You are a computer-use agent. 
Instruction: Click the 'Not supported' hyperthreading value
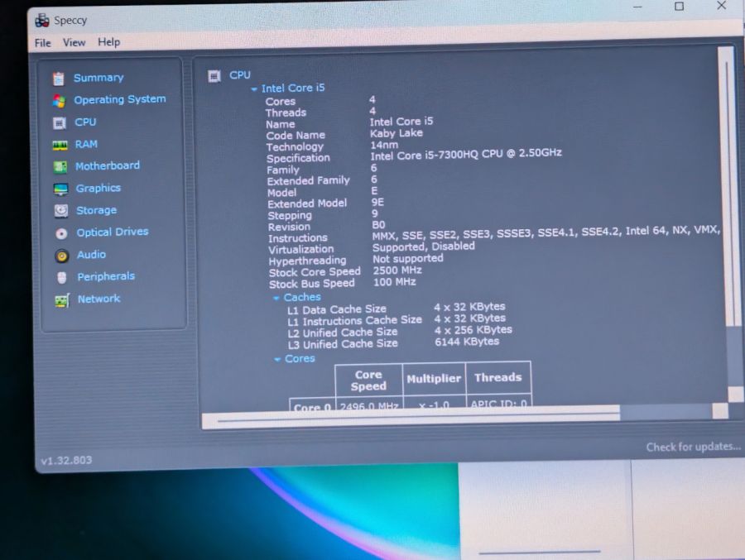407,259
